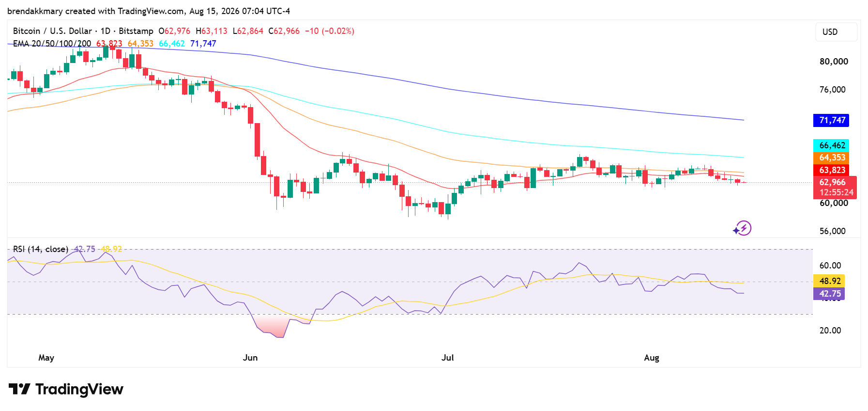This screenshot has height=411, width=868.
Task: Click the 'brendakkmary created with TradingView.com' caption
Action: click(x=96, y=11)
